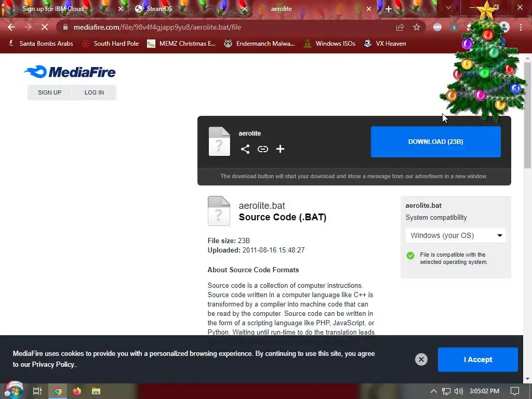Viewport: 532px width, 399px height.
Task: Click the 'Source Code (.BAT)' heading
Action: (283, 217)
